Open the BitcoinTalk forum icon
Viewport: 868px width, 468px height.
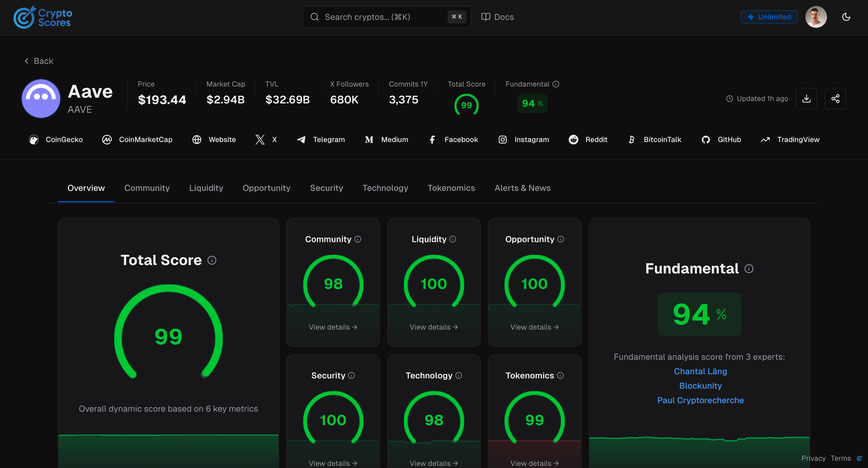coord(632,140)
